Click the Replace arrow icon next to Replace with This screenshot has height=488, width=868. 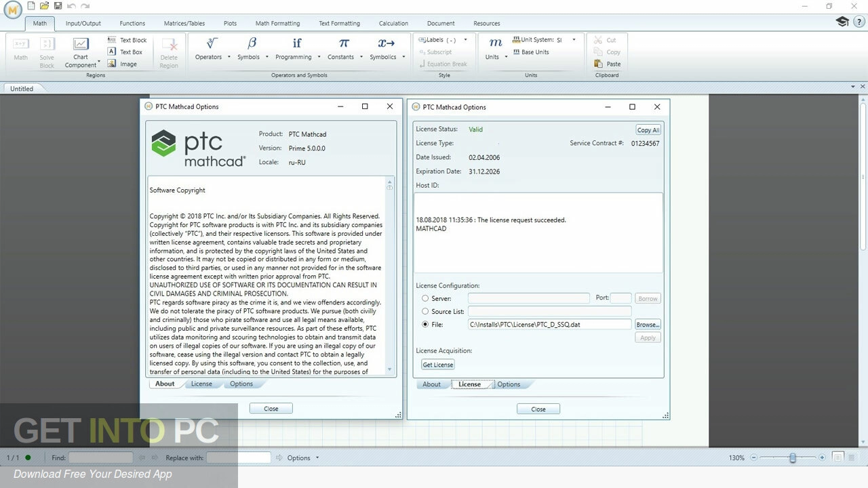(x=279, y=458)
